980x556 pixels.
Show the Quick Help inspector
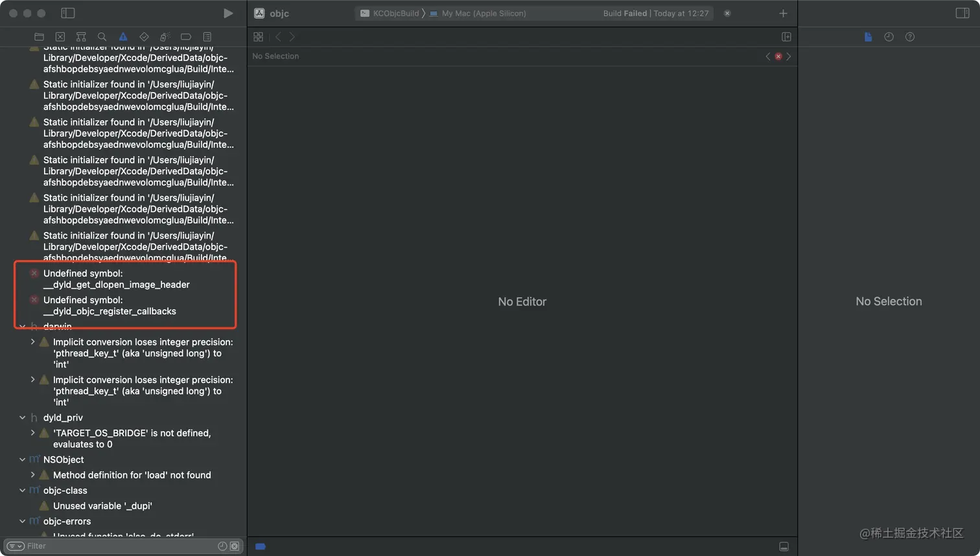pos(910,37)
